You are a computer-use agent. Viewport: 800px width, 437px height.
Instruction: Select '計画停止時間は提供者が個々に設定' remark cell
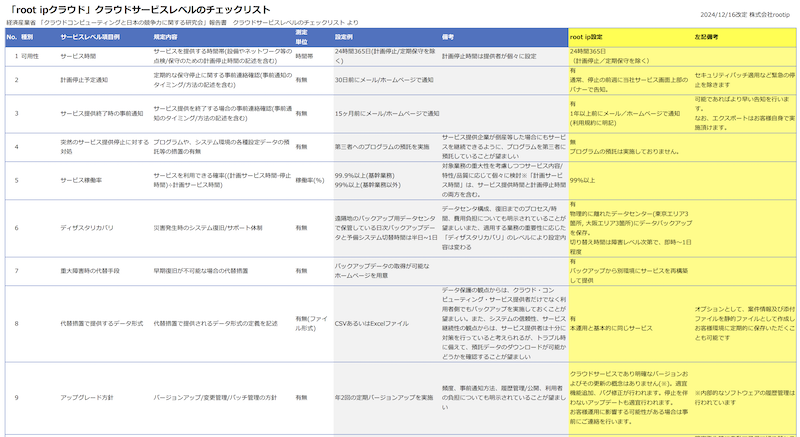[x=489, y=56]
